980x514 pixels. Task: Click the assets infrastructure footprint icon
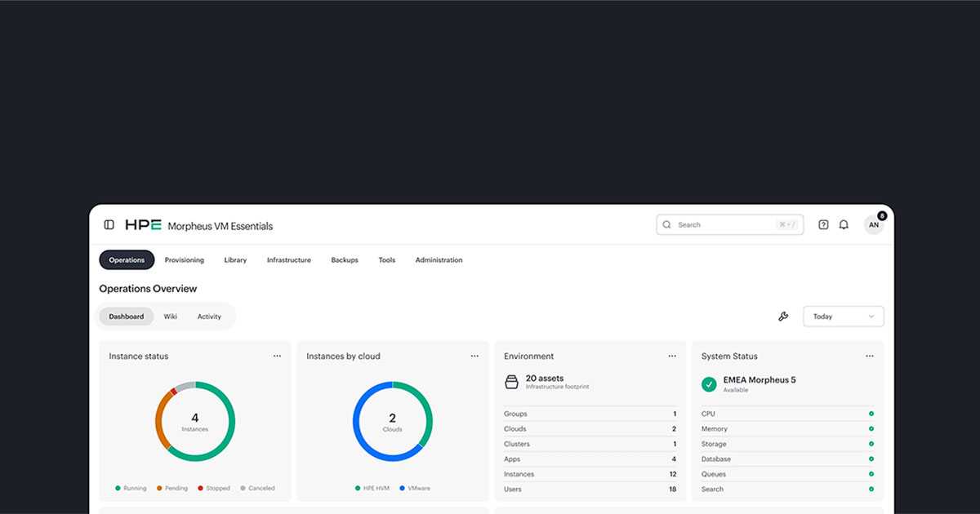click(511, 382)
